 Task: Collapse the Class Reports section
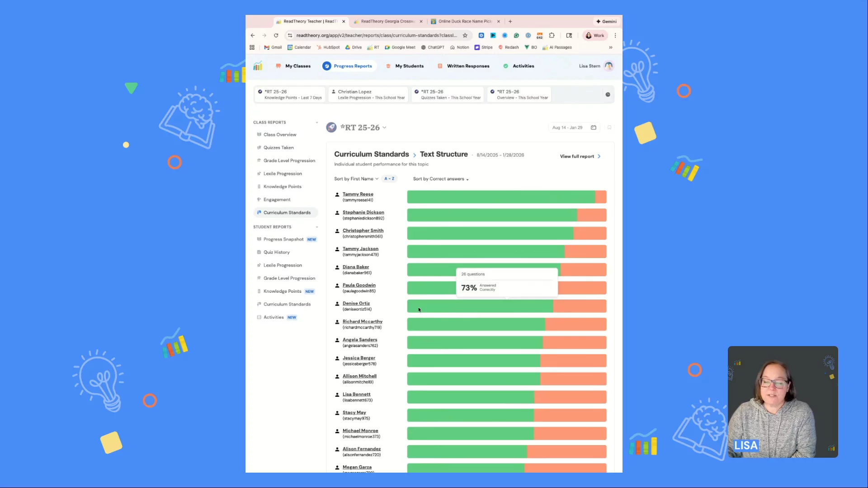[x=316, y=122]
